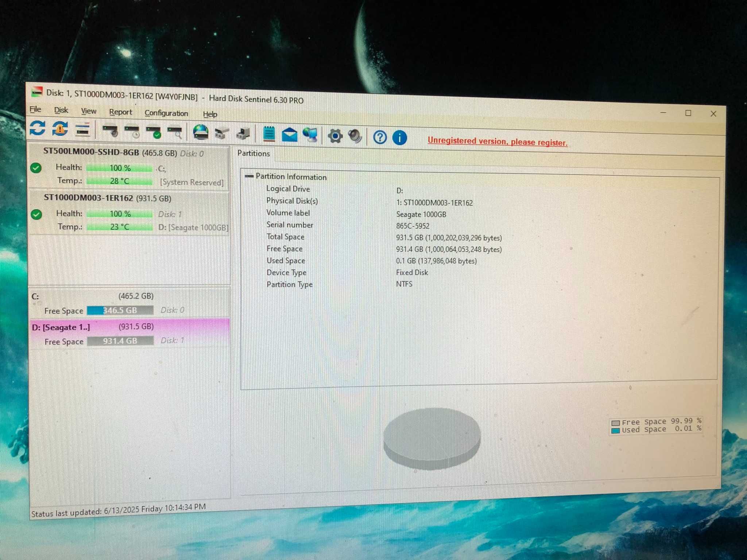Click the gray device transfer icon
This screenshot has width=747, height=560.
pos(243,134)
